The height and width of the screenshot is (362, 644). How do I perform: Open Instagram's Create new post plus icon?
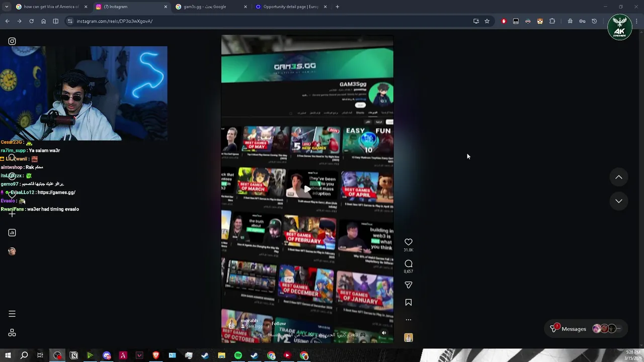(x=12, y=214)
